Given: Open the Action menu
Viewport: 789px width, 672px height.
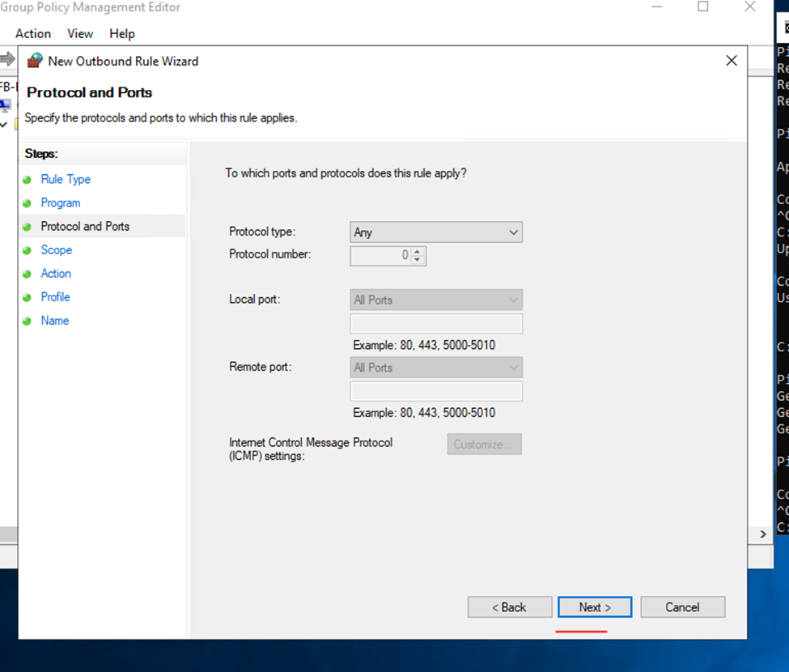Looking at the screenshot, I should point(33,34).
